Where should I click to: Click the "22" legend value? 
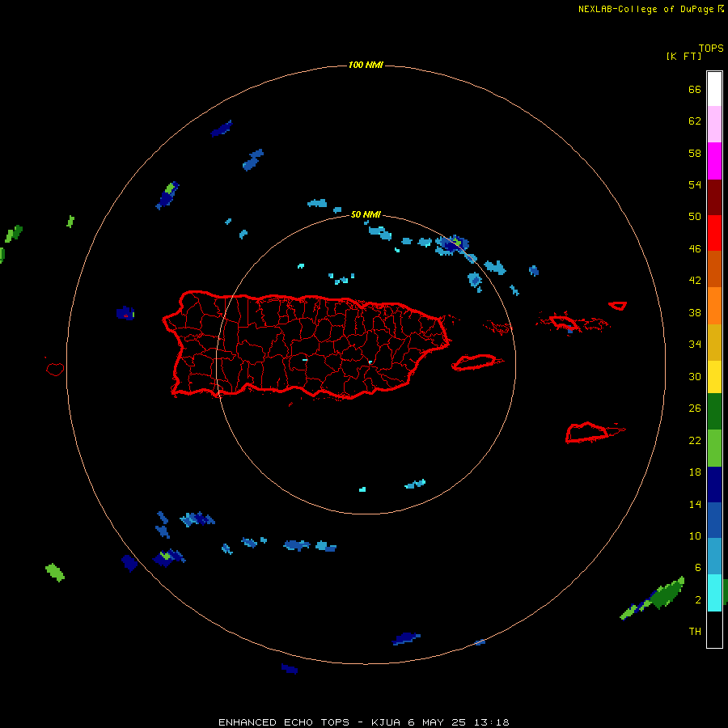tap(695, 441)
